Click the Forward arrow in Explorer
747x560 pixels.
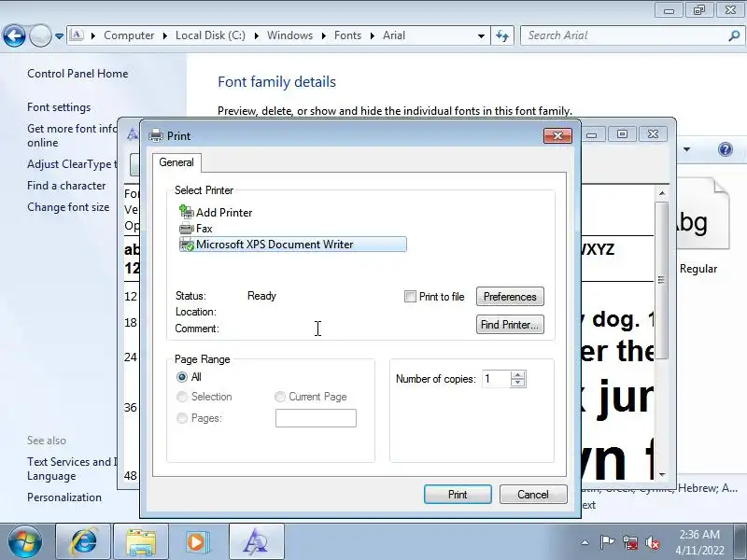[x=40, y=35]
